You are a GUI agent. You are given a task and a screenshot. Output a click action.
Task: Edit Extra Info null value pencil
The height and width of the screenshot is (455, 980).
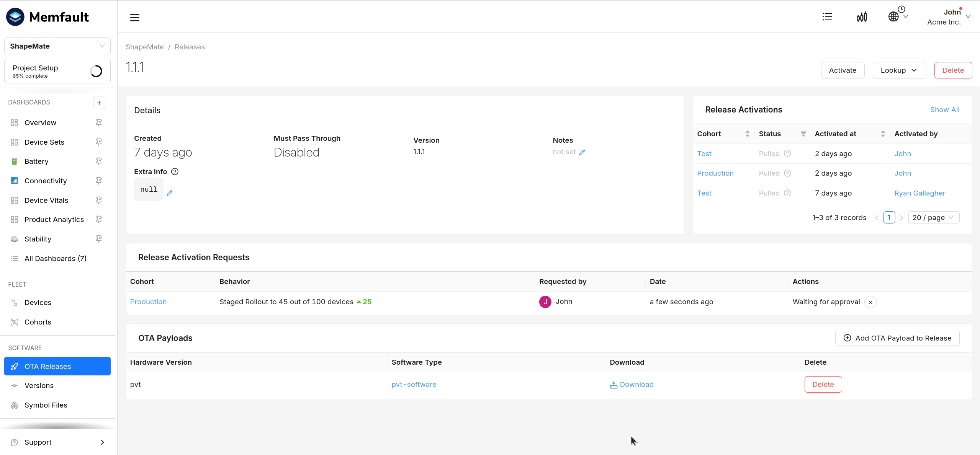click(x=170, y=193)
